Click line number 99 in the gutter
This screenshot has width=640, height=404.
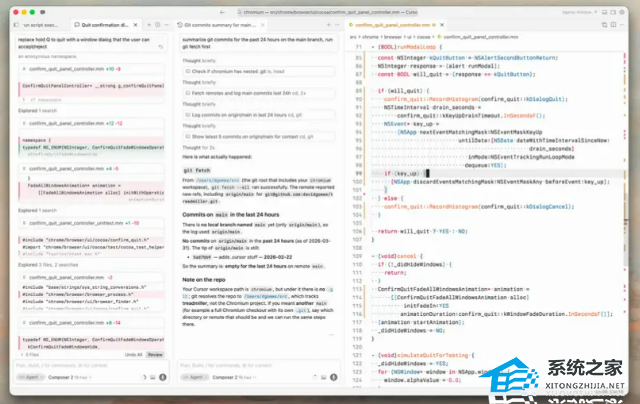[358, 173]
